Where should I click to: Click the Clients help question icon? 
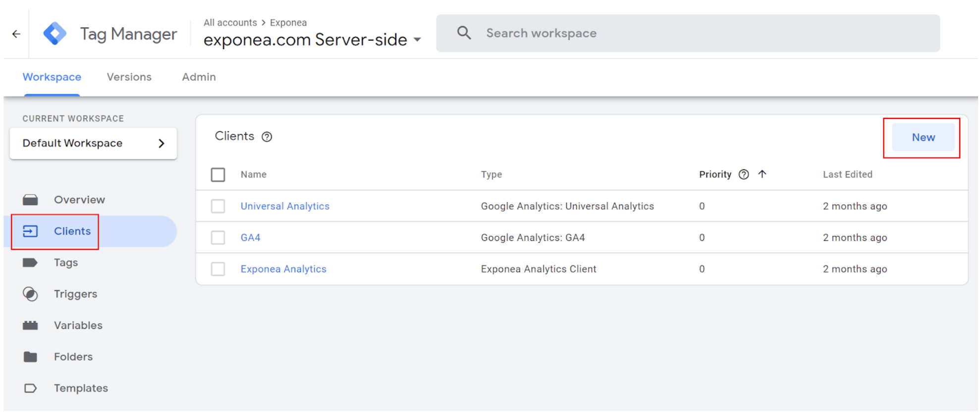267,137
